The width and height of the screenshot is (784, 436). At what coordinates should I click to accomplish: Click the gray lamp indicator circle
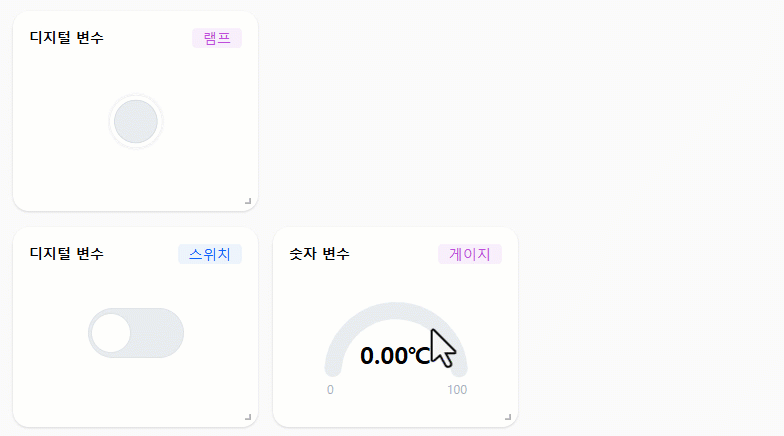136,122
